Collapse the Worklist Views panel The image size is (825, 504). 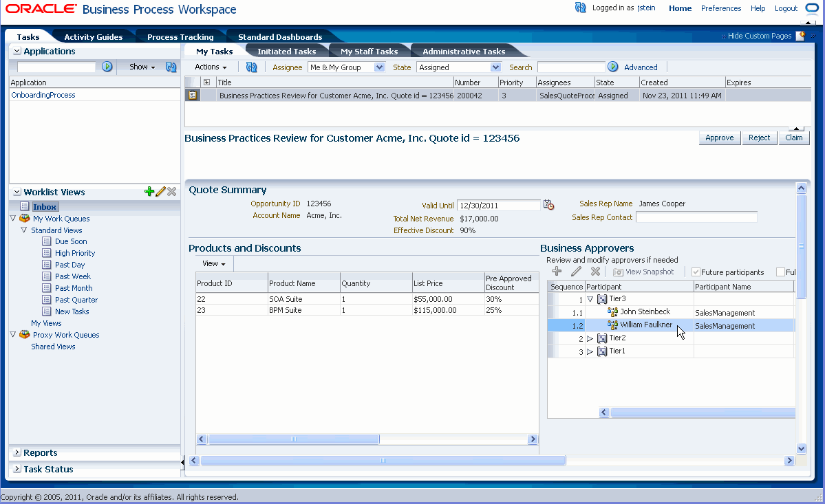coord(17,192)
